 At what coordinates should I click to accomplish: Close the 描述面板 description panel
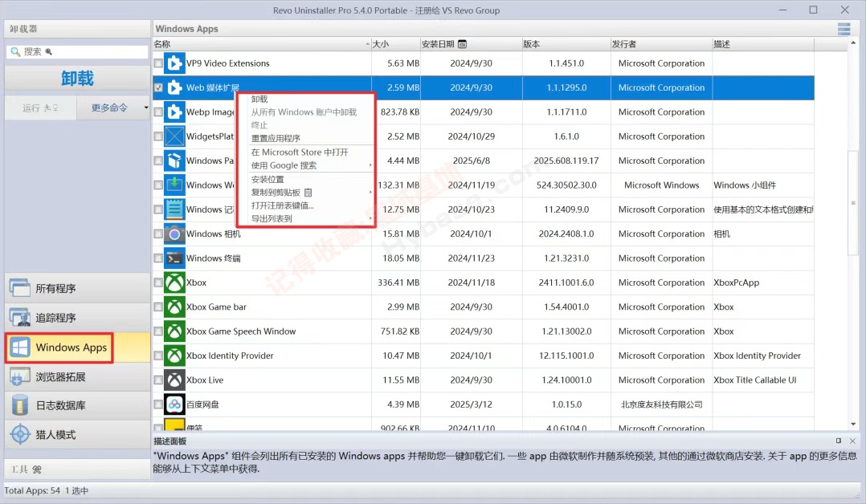[x=852, y=441]
